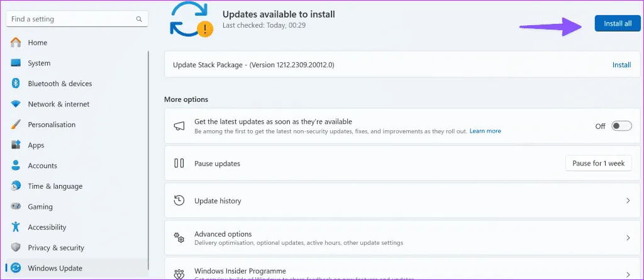Open the Network & internet wifi icon
This screenshot has width=644, height=280.
tap(16, 104)
